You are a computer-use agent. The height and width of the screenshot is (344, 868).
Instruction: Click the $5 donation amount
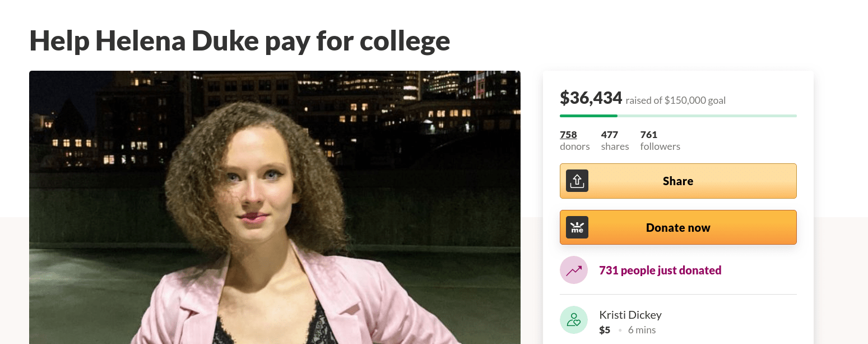click(x=605, y=330)
